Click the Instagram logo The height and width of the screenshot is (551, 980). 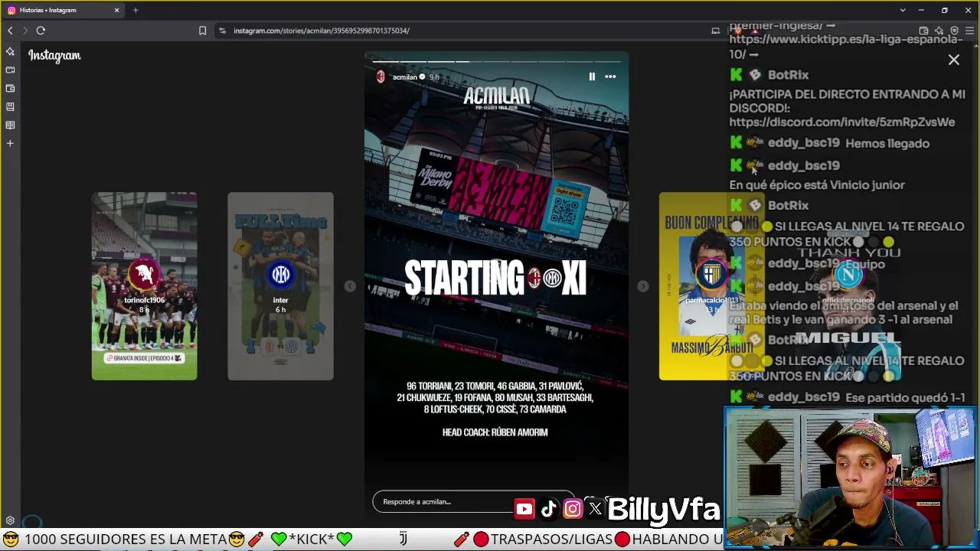[54, 55]
